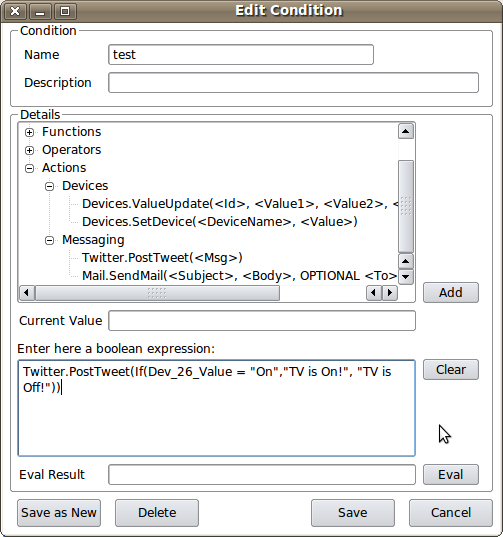Image resolution: width=503 pixels, height=537 pixels.
Task: Select Devices.ValueUpdate action entry
Action: [240, 204]
